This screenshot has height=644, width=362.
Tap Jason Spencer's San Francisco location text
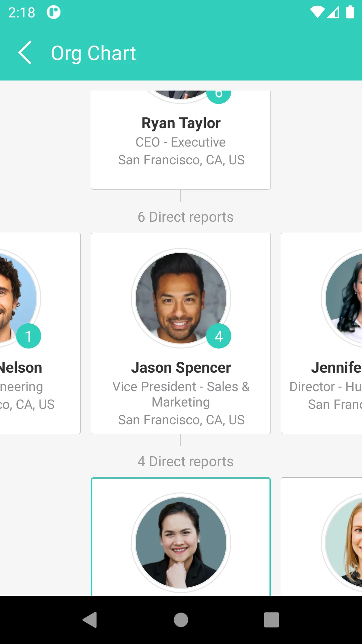tap(181, 420)
